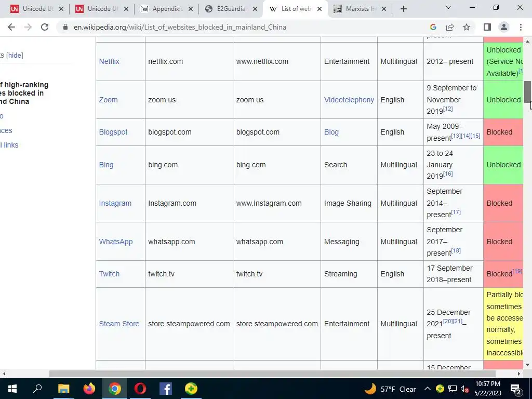This screenshot has height=399, width=532.
Task: Click the Chrome taskbar icon
Action: [115, 389]
